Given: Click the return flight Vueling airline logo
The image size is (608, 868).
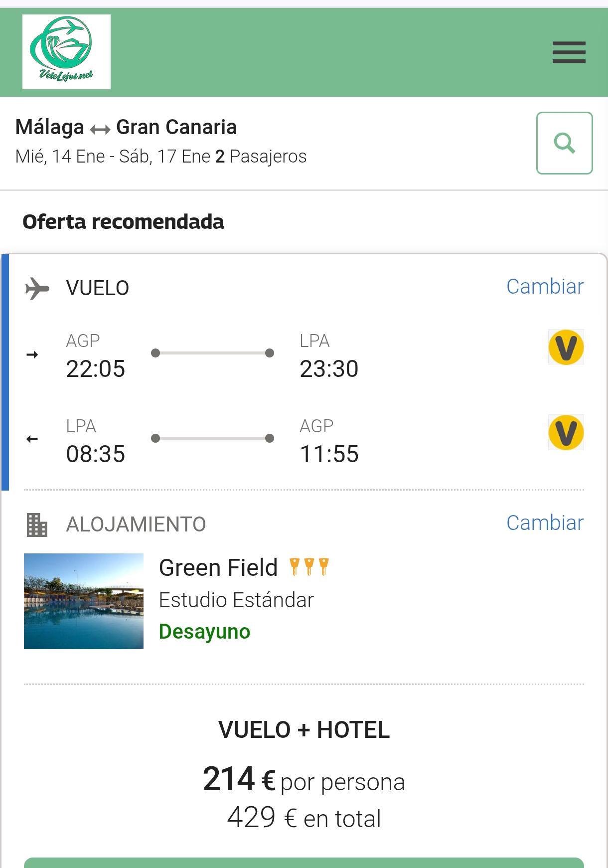Looking at the screenshot, I should pos(566,433).
